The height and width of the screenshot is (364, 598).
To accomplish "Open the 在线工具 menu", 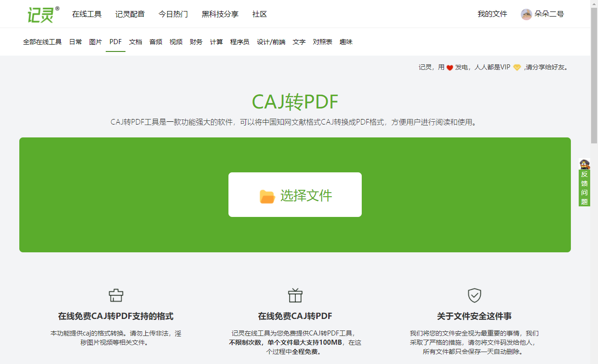I will pyautogui.click(x=87, y=14).
